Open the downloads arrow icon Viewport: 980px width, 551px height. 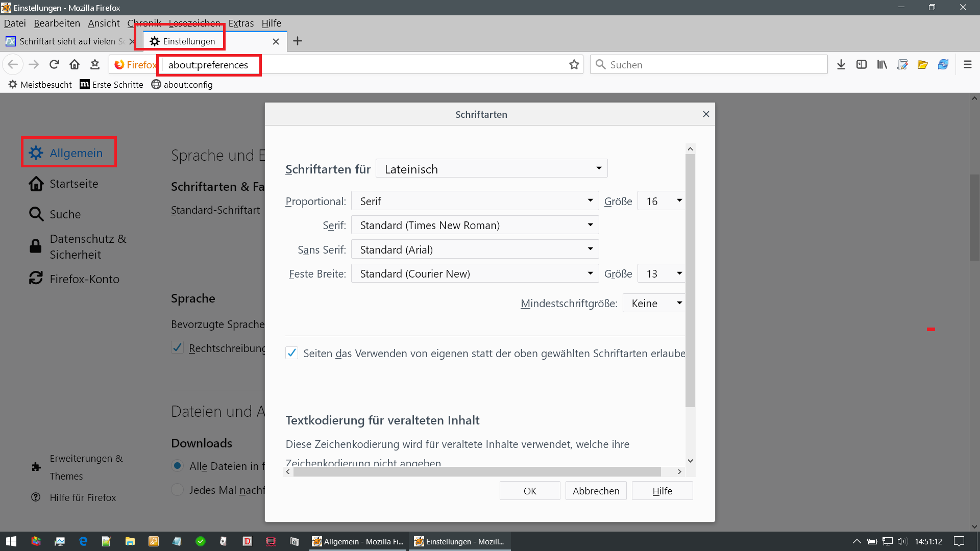(x=841, y=64)
